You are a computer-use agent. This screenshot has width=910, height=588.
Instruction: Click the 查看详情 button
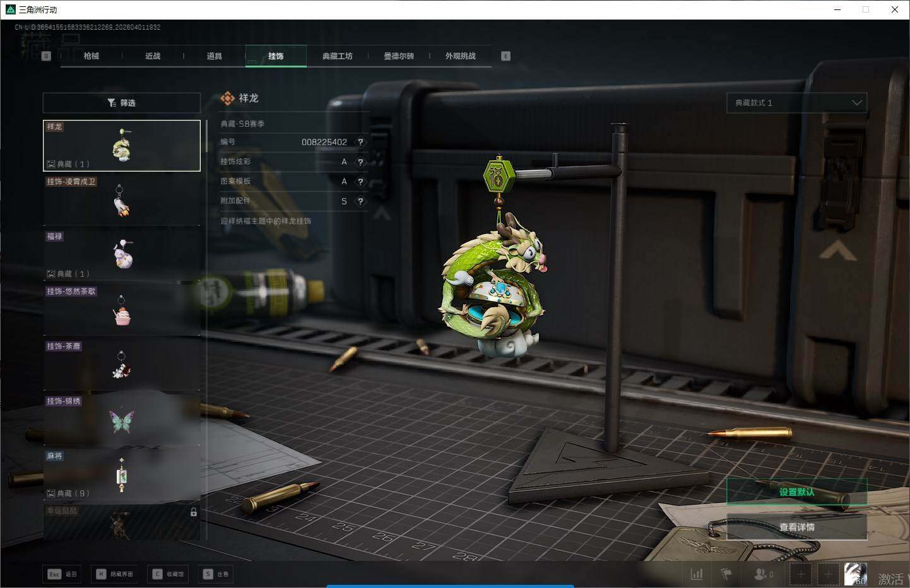tap(796, 527)
